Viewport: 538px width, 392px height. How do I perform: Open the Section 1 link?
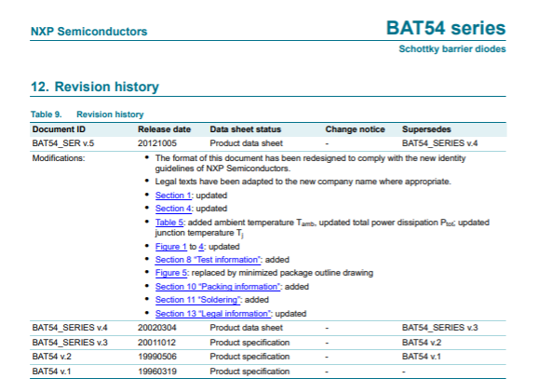coord(173,196)
